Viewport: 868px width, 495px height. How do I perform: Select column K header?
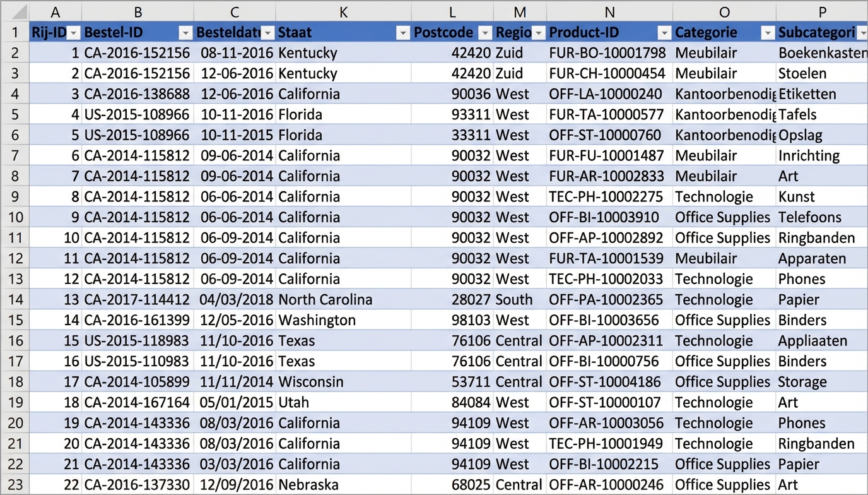[343, 11]
